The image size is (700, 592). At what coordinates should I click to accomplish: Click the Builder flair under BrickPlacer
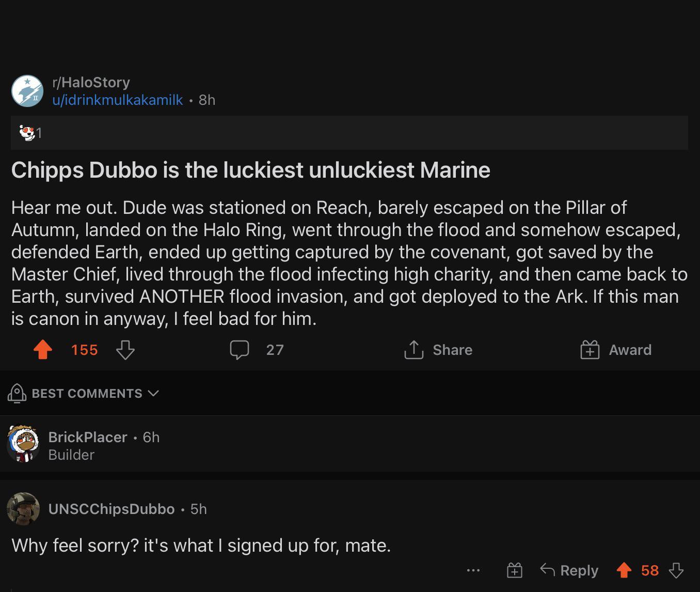tap(71, 455)
